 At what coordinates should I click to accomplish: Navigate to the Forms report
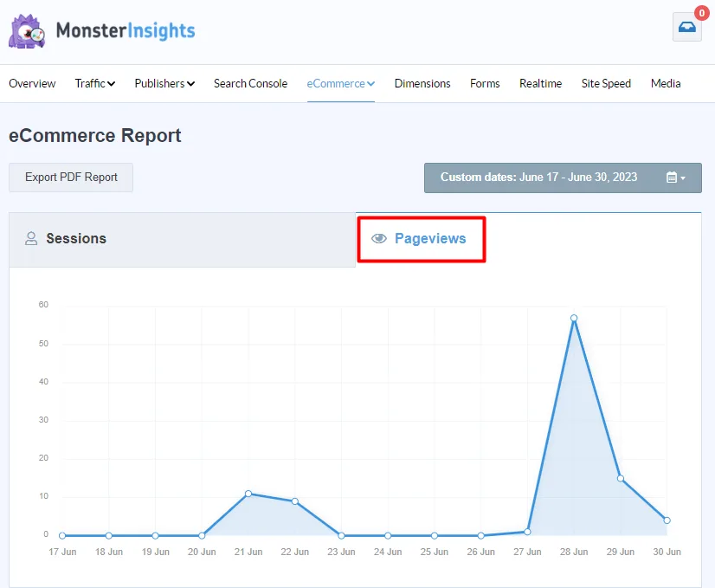tap(485, 83)
